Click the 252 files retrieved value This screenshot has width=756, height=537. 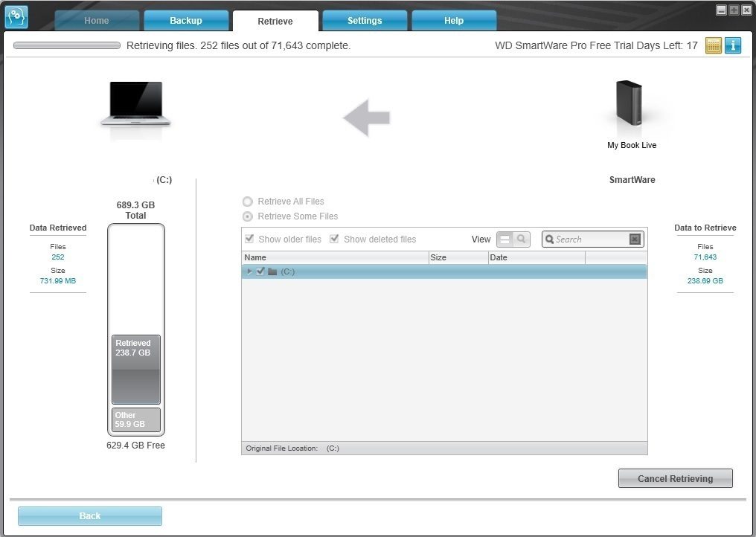tap(58, 257)
